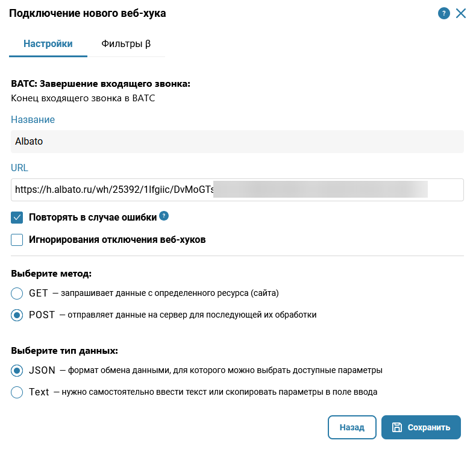476x449 pixels.
Task: Choose the JSON data type option
Action: (17, 370)
